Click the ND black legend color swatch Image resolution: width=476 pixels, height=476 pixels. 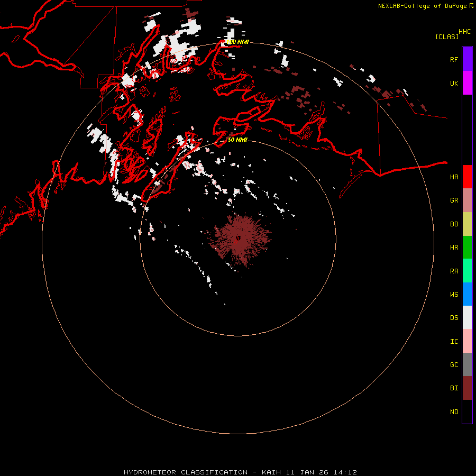467,411
